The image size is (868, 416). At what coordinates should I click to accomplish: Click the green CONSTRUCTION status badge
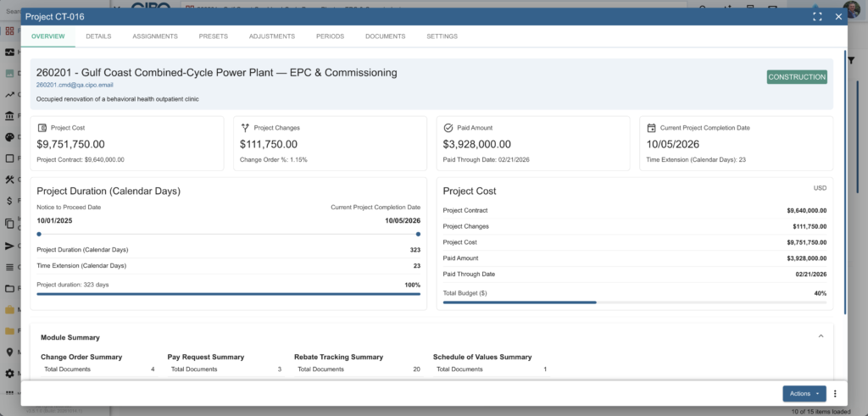click(x=797, y=77)
